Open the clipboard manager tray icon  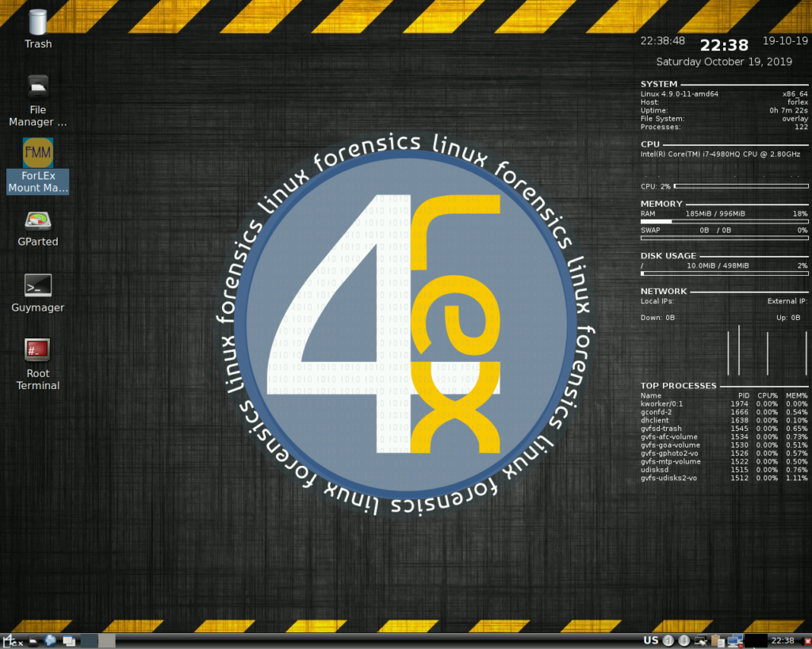click(x=718, y=641)
